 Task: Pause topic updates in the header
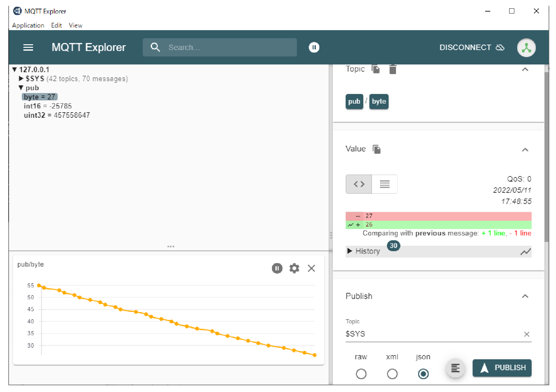pyautogui.click(x=314, y=47)
